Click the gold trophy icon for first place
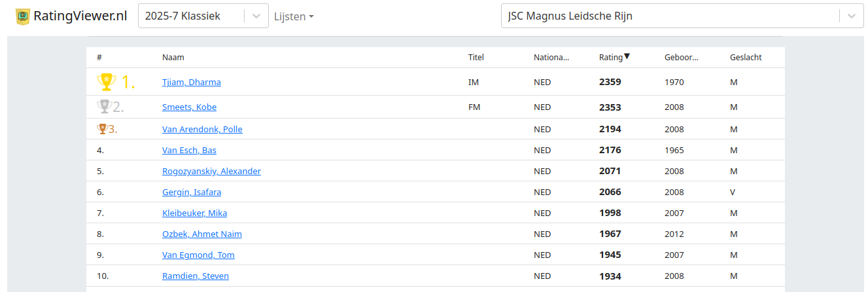The height and width of the screenshot is (292, 868). click(x=106, y=82)
